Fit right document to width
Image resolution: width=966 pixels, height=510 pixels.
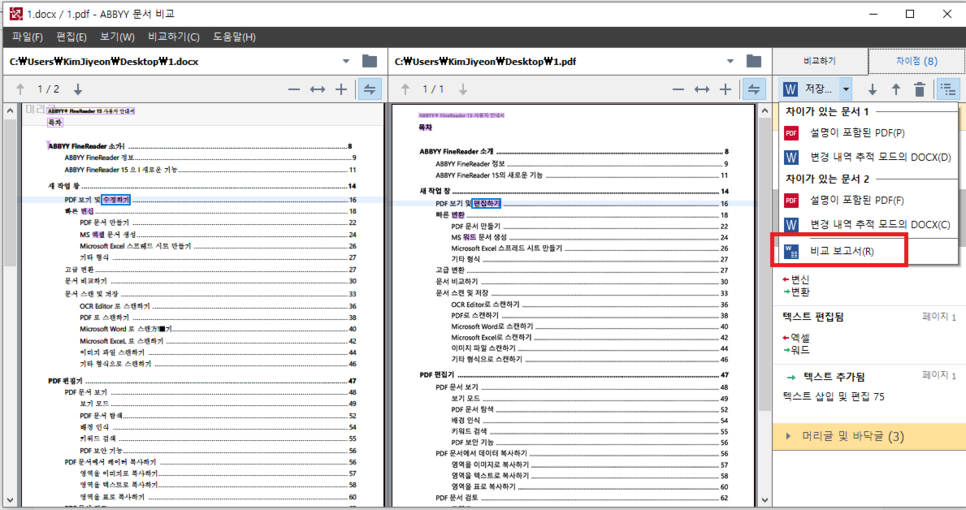pos(702,89)
